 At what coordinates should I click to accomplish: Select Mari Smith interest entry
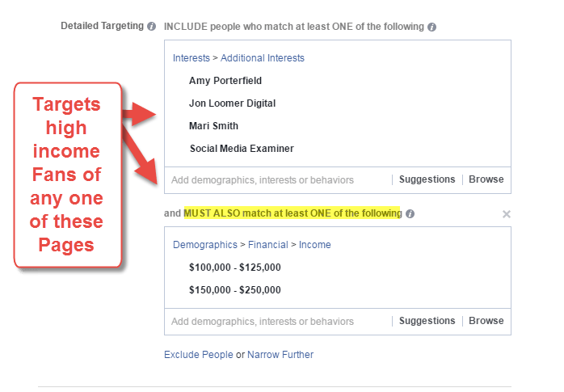213,126
